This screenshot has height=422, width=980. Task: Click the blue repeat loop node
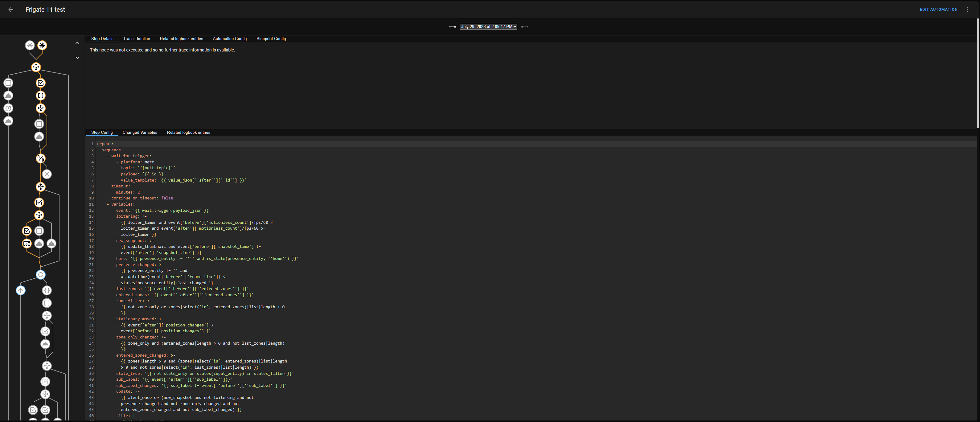(x=41, y=274)
